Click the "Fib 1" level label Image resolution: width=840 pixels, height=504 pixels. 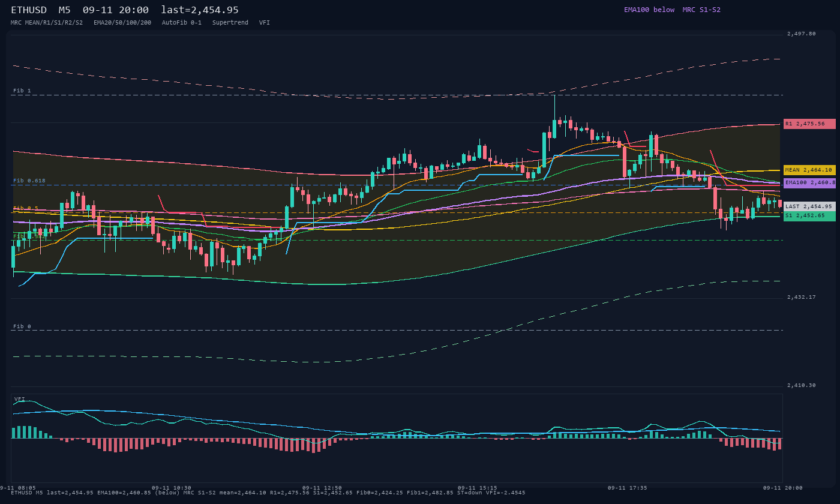(x=22, y=91)
